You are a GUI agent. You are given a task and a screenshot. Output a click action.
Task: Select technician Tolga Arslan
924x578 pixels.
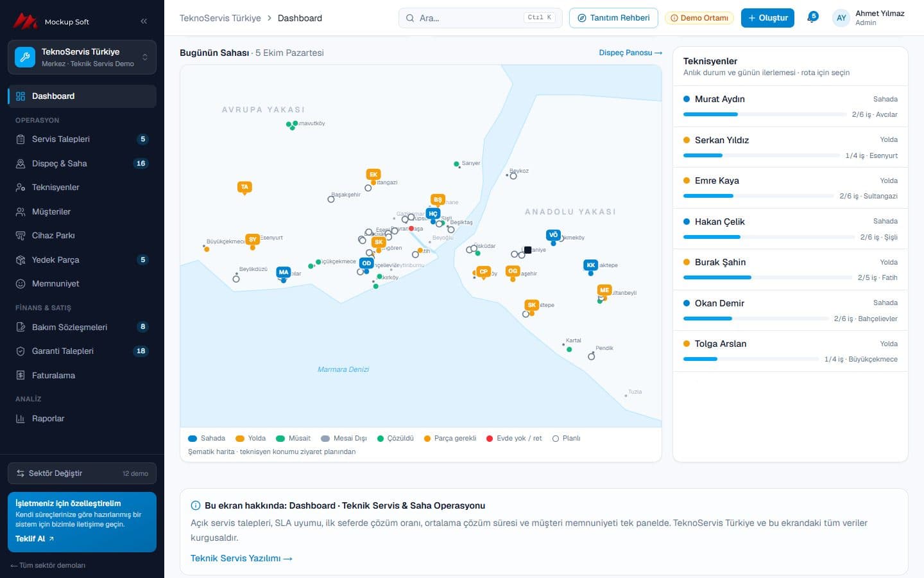[x=791, y=351]
